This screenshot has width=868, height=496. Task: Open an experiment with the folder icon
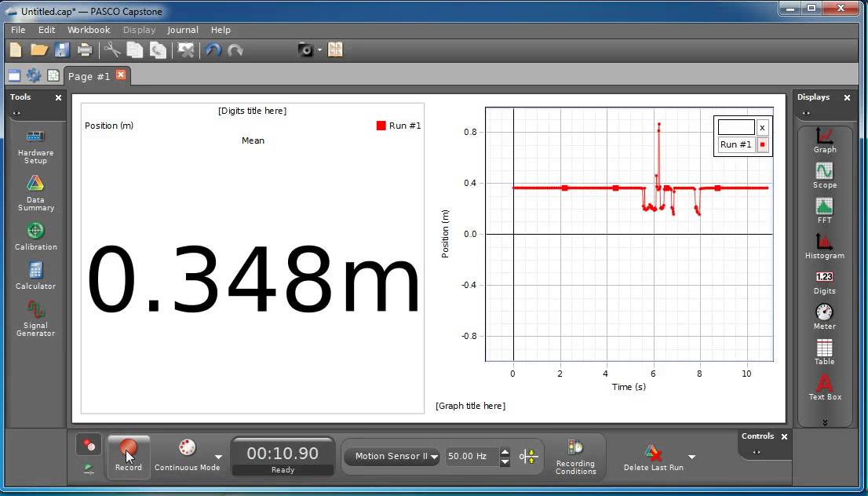point(38,49)
